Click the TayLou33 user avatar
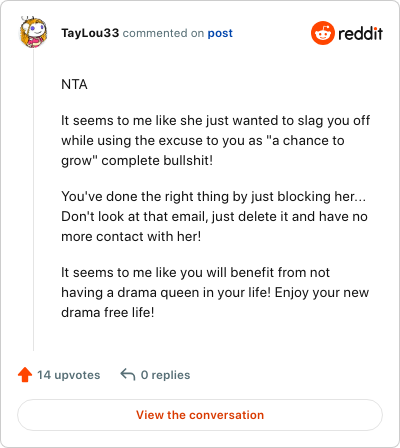Screen dimensions: 400x448 [x=33, y=32]
